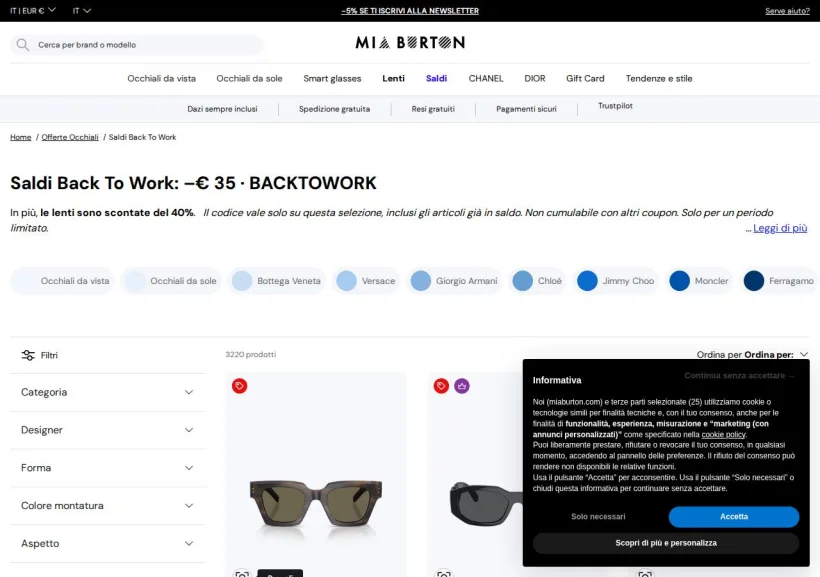Click Pagamenti sicuri text

point(526,109)
